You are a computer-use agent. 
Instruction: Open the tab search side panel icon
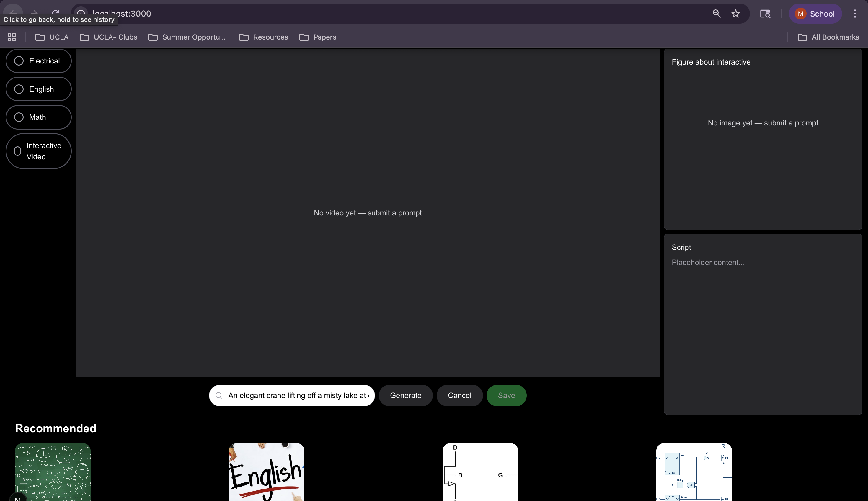[765, 13]
